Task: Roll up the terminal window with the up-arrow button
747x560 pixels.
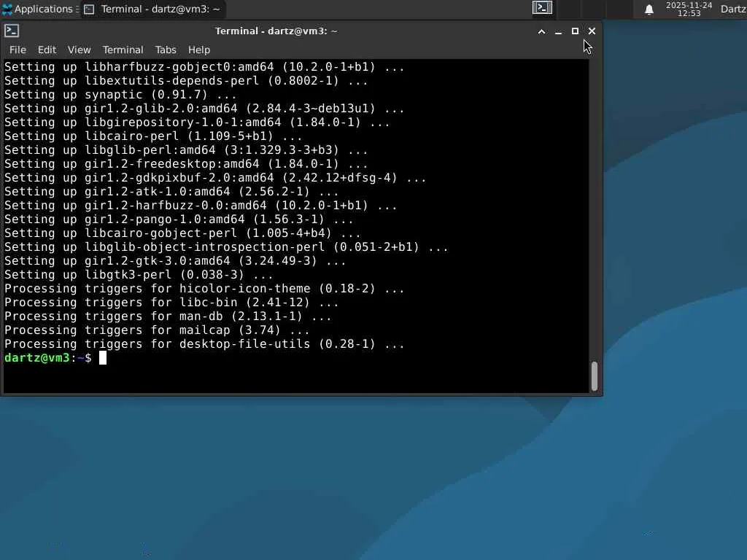Action: pos(542,31)
